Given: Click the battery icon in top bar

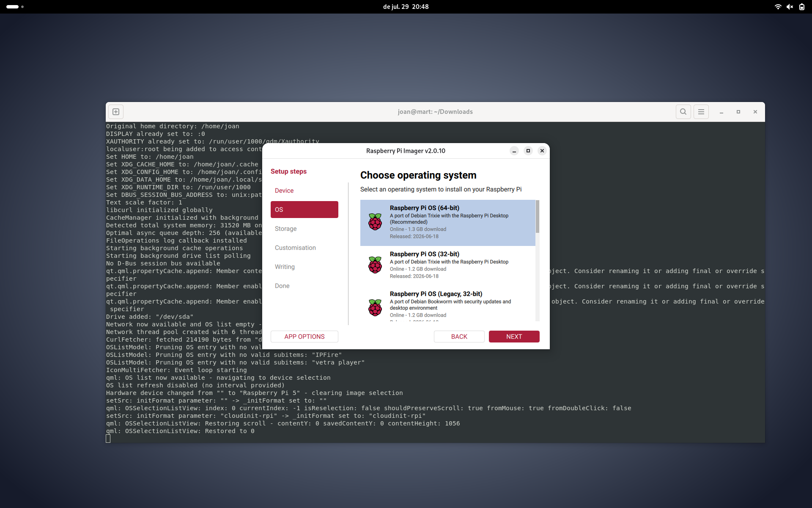Looking at the screenshot, I should click(x=802, y=7).
